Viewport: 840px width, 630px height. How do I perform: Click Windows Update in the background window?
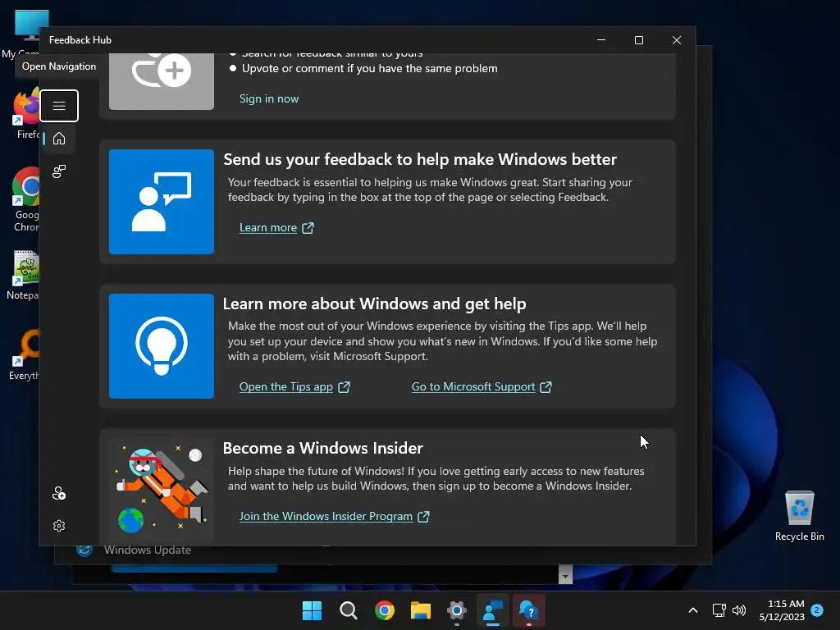(x=148, y=550)
